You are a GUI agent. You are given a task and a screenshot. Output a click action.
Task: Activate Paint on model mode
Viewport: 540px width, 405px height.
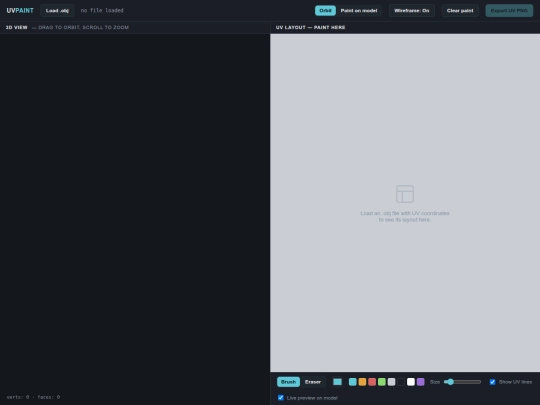point(359,11)
